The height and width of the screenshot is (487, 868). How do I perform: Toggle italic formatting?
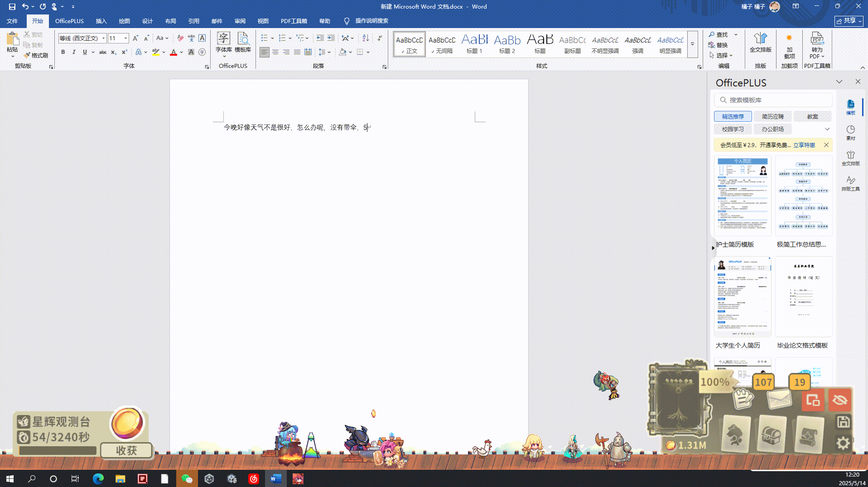[x=74, y=52]
